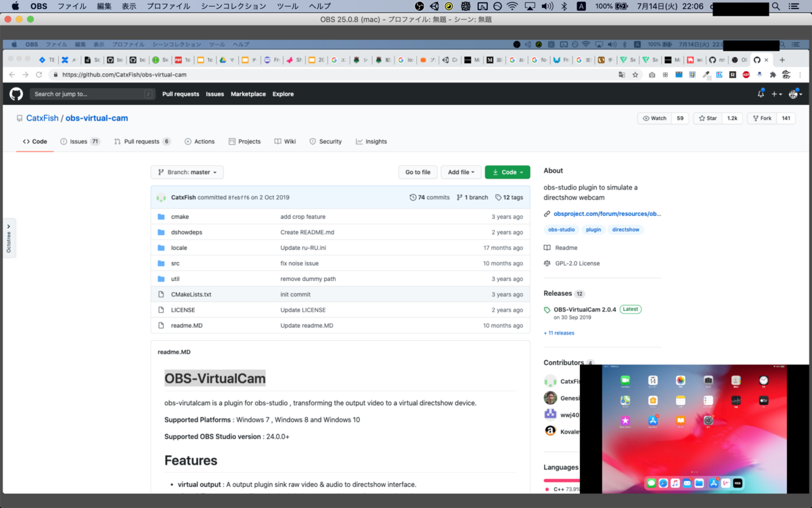Screen dimensions: 812x508
Task: Open the Wiki repository tab
Action: (285, 142)
